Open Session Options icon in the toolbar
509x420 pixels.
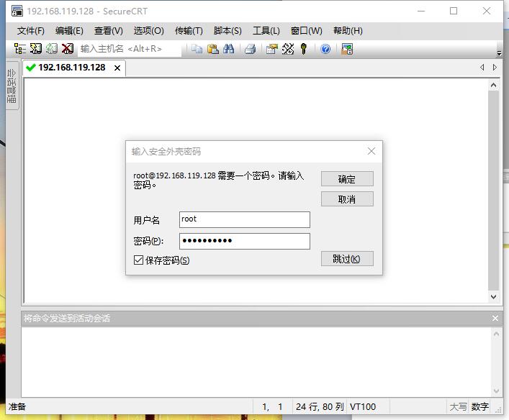click(271, 49)
